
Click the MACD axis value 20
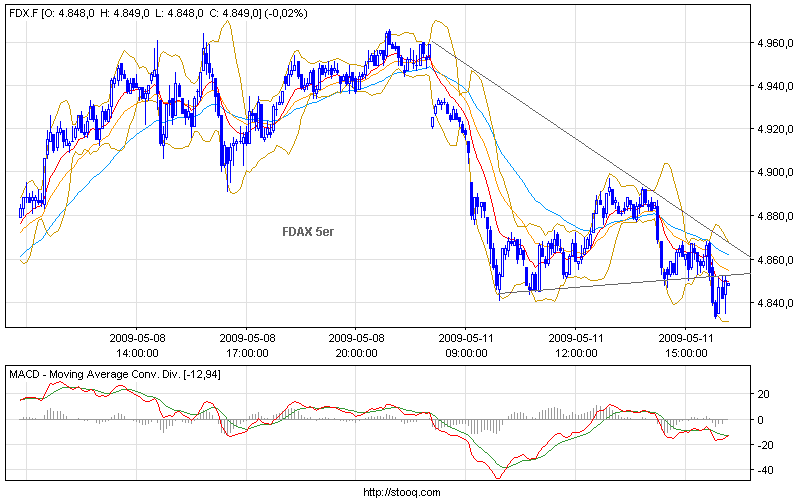764,394
